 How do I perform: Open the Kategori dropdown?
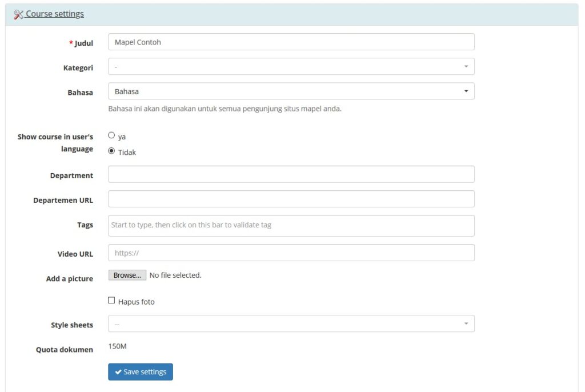pyautogui.click(x=291, y=66)
